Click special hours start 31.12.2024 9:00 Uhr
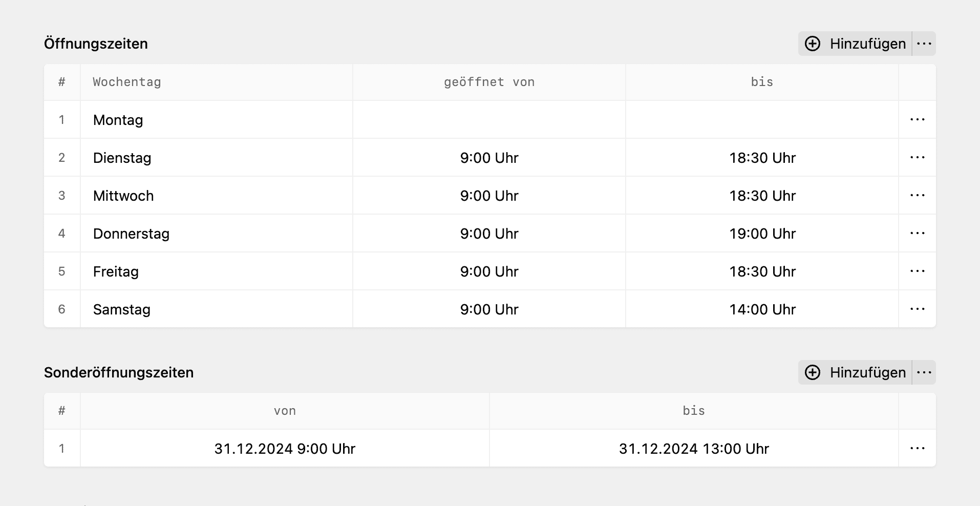This screenshot has height=506, width=980. coord(285,449)
